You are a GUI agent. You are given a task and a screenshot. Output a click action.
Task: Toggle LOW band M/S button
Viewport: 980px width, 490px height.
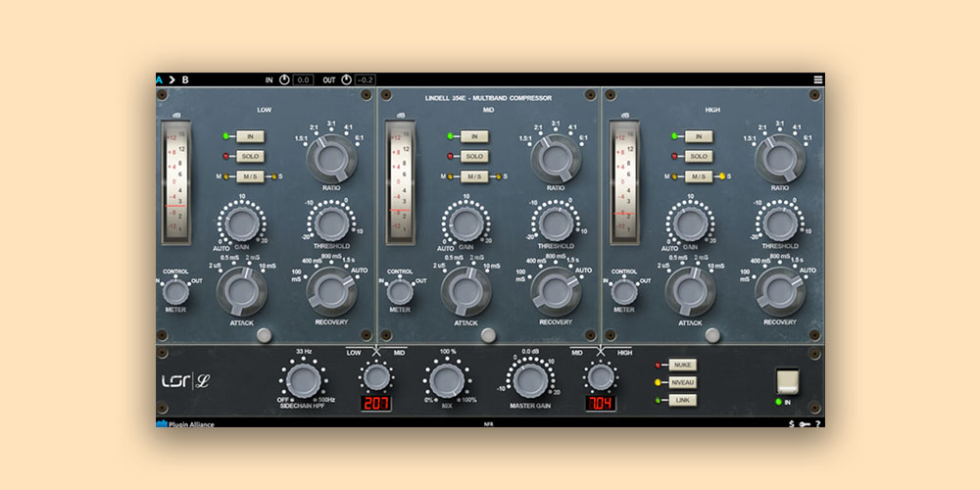[x=250, y=176]
